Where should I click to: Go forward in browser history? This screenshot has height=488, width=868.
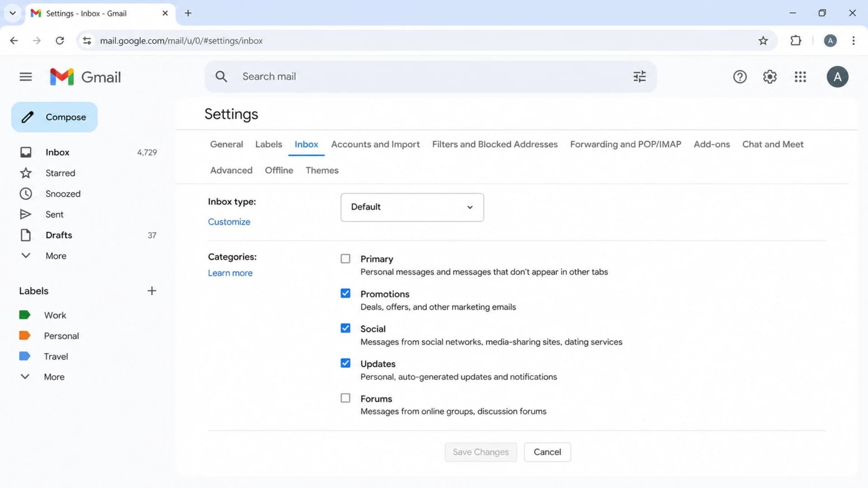(37, 41)
